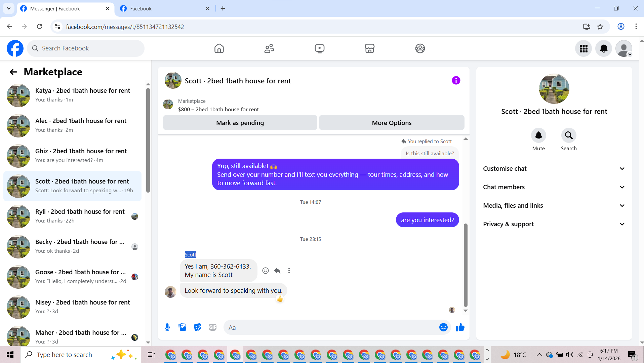This screenshot has height=363, width=644.
Task: Open Facebook Home feed icon
Action: point(219,48)
